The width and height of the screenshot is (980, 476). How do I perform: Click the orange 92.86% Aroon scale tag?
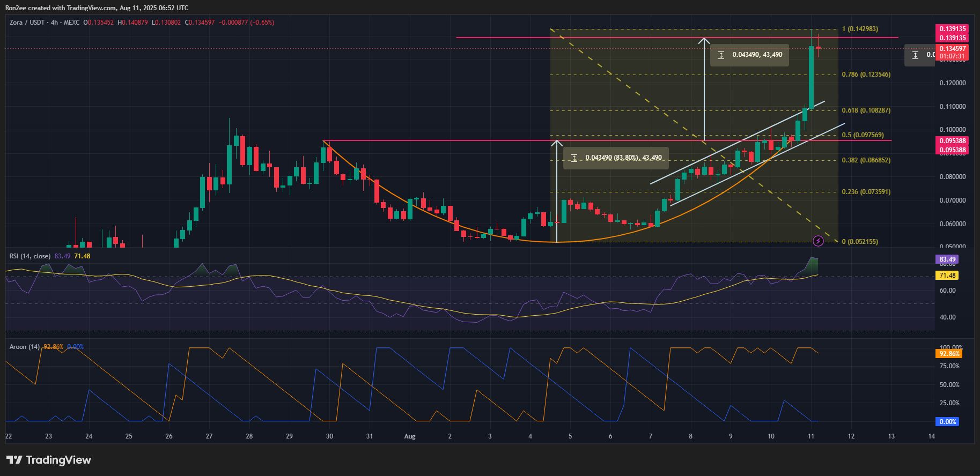pyautogui.click(x=949, y=354)
